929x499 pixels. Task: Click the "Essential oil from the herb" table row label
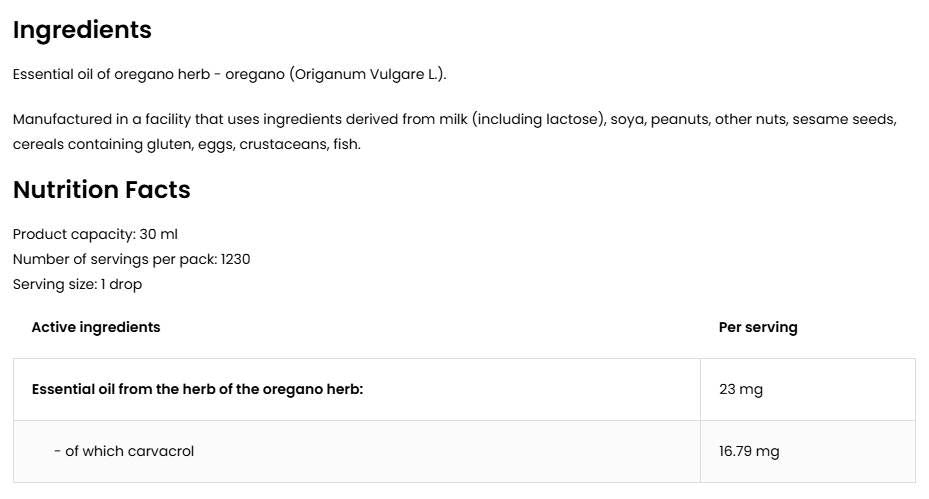coord(197,389)
